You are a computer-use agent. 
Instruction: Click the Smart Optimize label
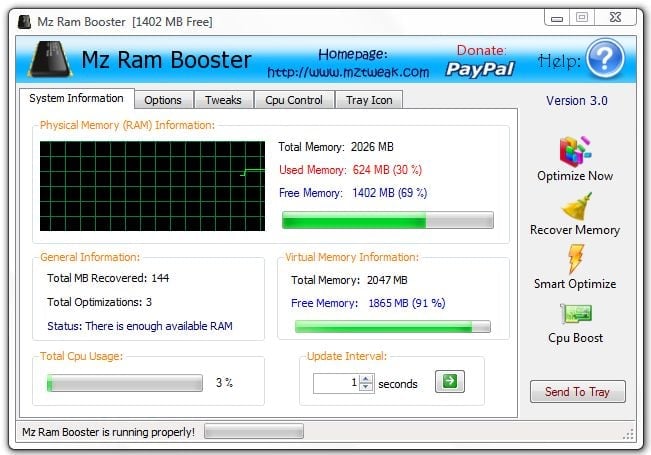pyautogui.click(x=575, y=284)
